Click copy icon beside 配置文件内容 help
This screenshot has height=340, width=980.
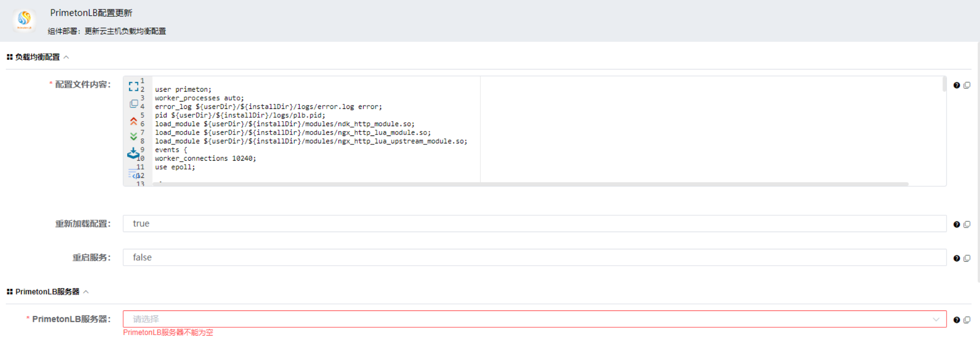(x=967, y=85)
